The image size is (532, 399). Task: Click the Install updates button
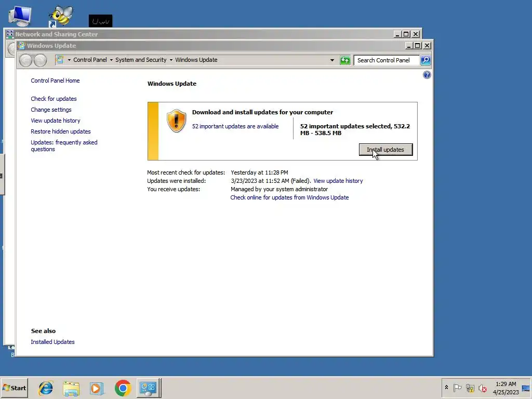386,150
